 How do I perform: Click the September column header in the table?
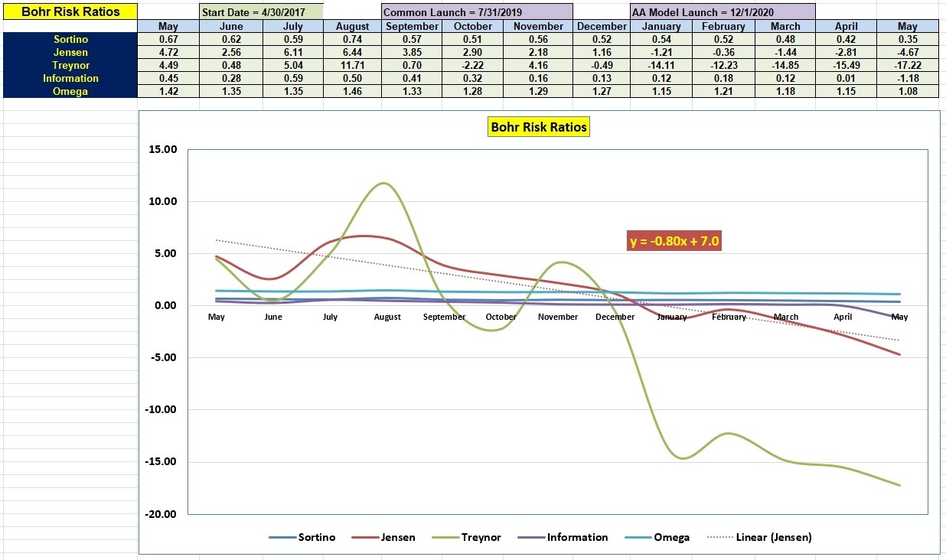pyautogui.click(x=413, y=26)
